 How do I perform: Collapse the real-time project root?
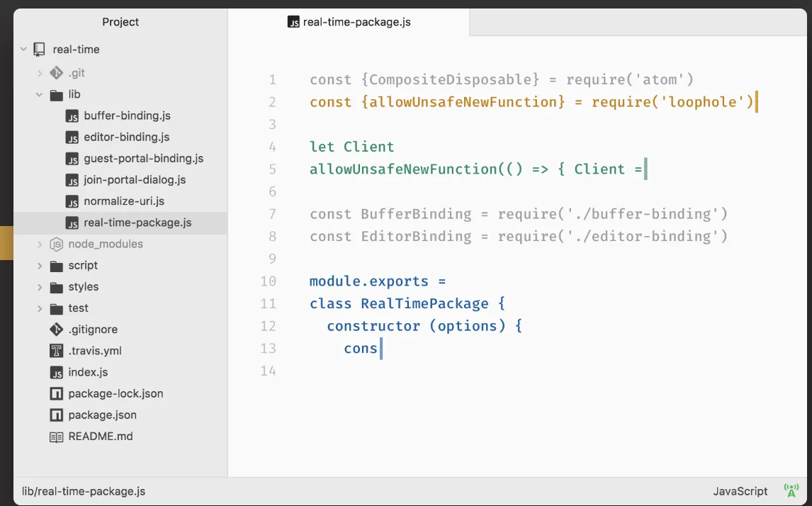click(x=23, y=49)
